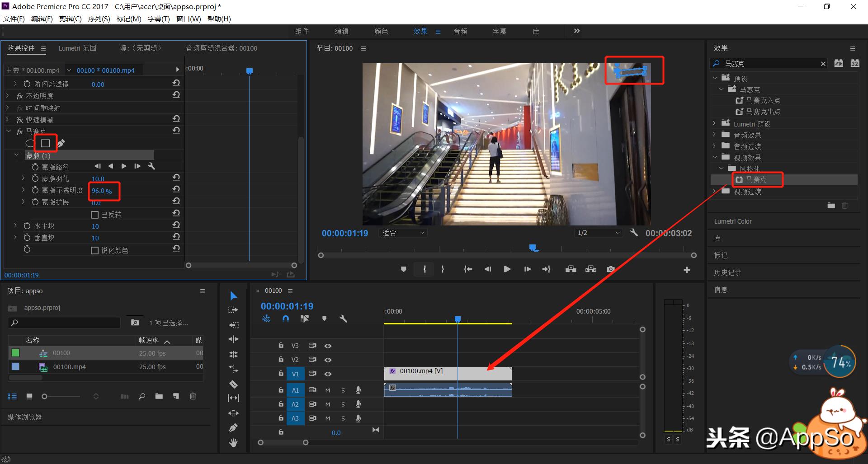Screen dimensions: 868x464
Task: Toggle snap magnet in the timeline
Action: (x=285, y=319)
